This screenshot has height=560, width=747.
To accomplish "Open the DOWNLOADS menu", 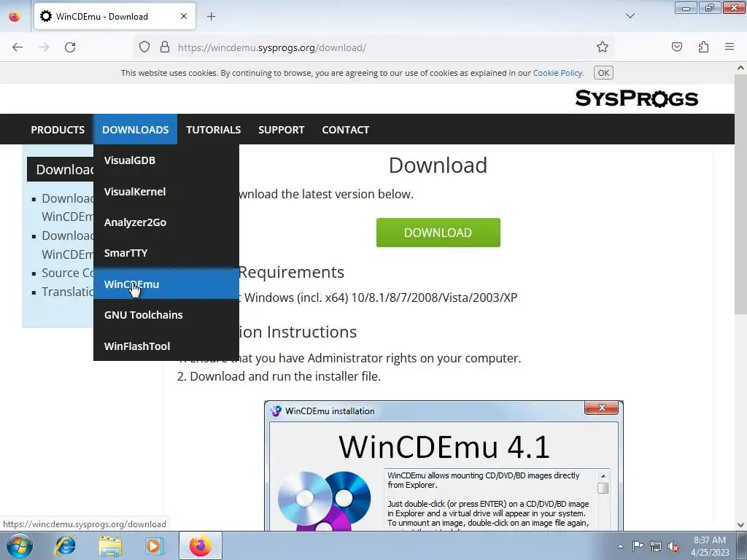I will click(135, 130).
